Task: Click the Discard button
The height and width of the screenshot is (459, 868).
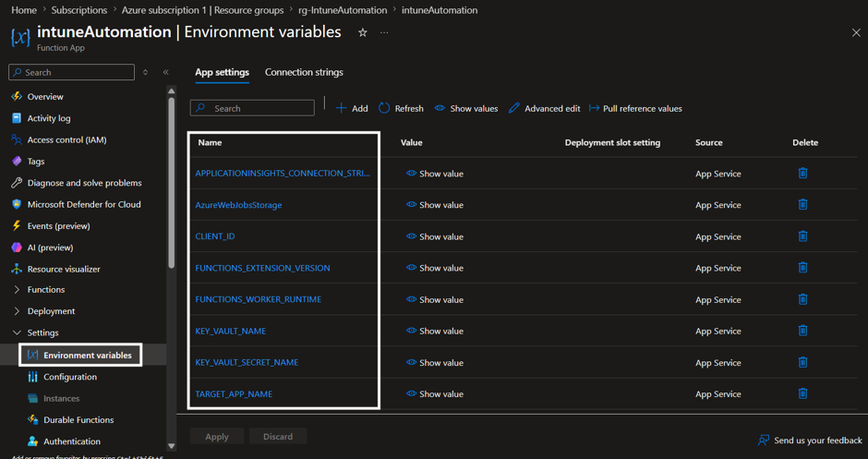Action: (x=278, y=436)
